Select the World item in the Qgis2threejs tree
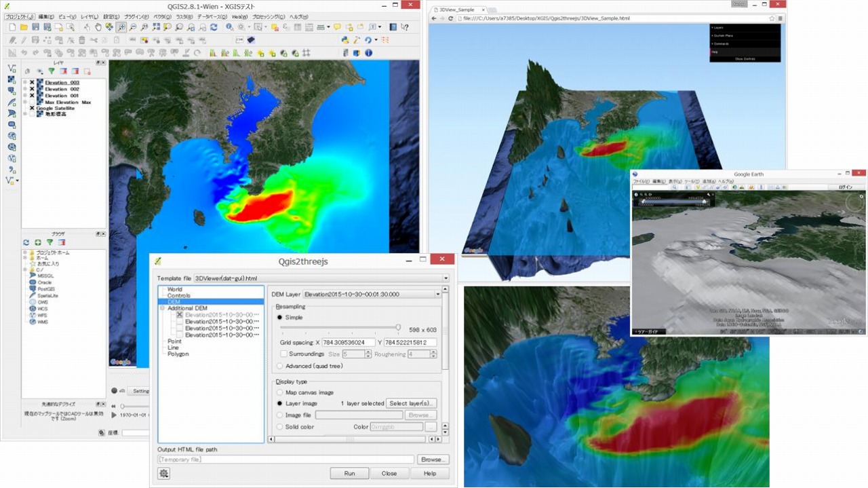The image size is (868, 488). coord(174,290)
